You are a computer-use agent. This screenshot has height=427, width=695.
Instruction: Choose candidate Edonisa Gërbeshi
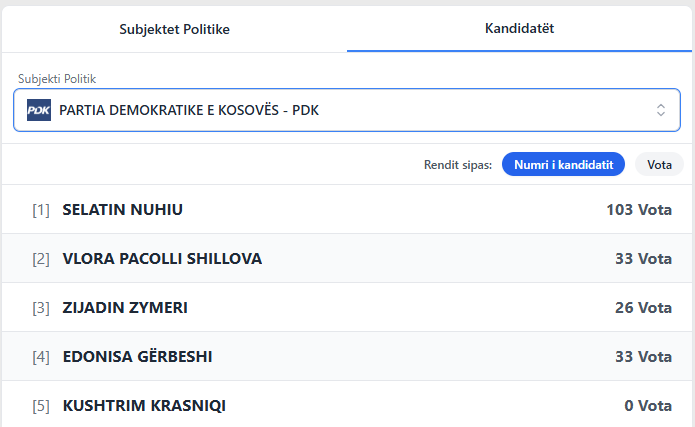[x=137, y=356]
